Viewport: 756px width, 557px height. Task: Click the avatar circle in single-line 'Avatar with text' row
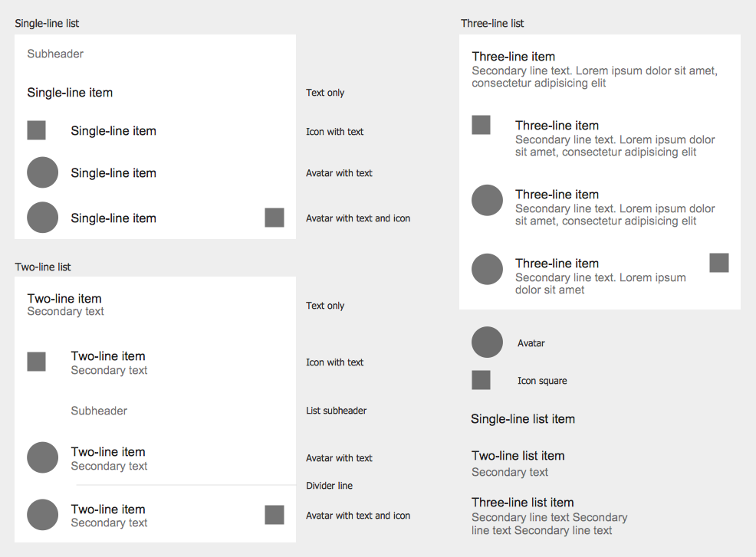tap(42, 172)
